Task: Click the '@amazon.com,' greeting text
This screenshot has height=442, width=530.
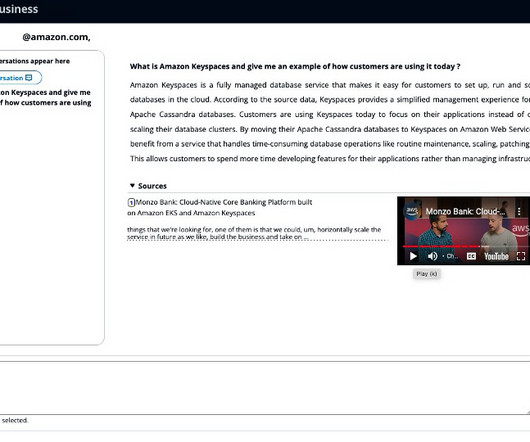Action: click(x=56, y=37)
